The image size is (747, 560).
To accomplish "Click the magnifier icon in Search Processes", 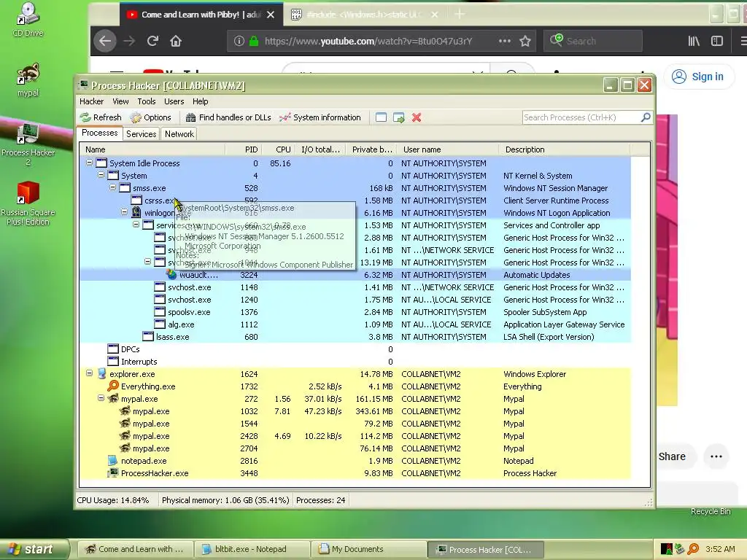I will [x=646, y=117].
